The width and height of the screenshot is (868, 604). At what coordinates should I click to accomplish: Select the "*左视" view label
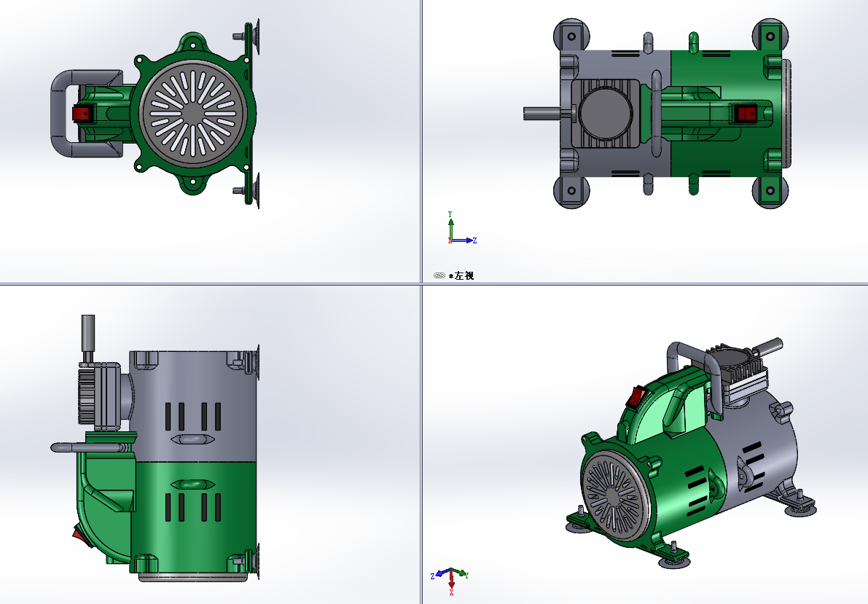click(x=461, y=275)
